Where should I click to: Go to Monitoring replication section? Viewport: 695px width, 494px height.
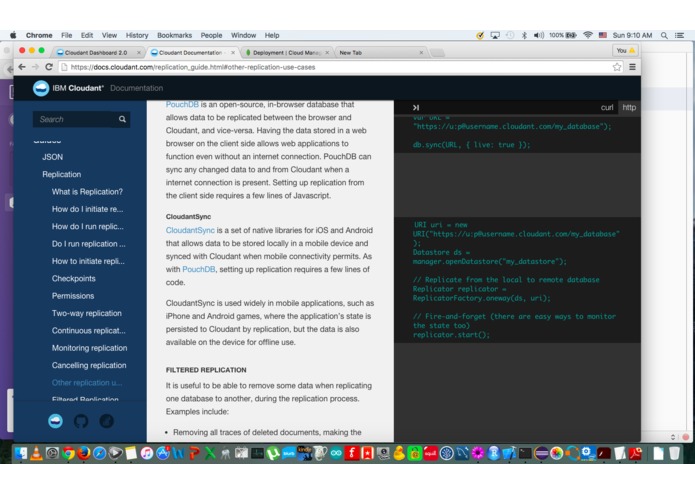tap(90, 348)
